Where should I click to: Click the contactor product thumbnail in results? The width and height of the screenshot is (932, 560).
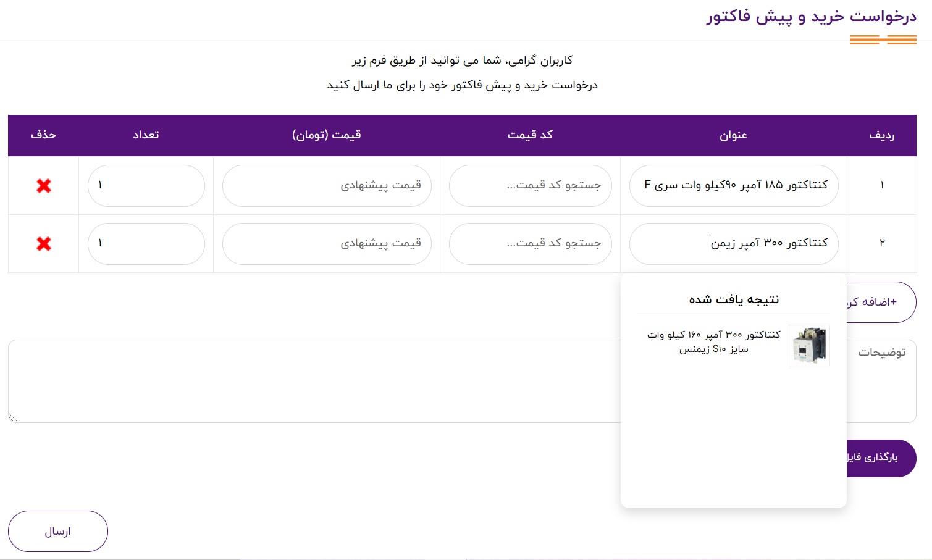click(x=809, y=345)
